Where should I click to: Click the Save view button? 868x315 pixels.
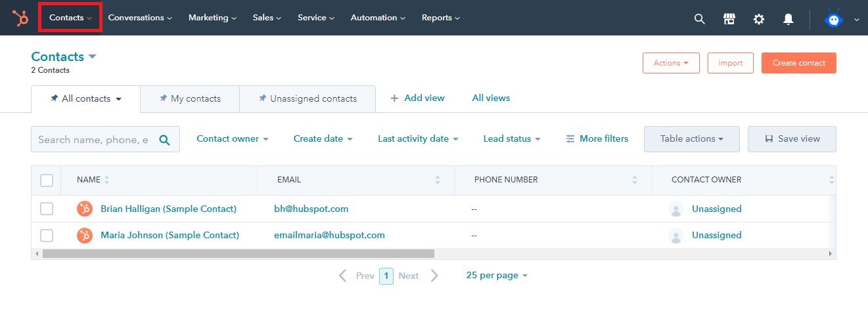792,139
